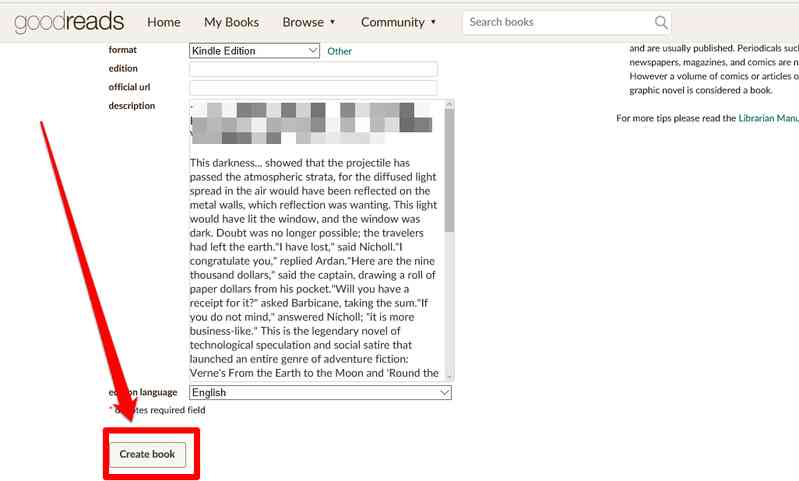Open the edition language English dropdown
Viewport: 799px width, 481px height.
tap(321, 392)
